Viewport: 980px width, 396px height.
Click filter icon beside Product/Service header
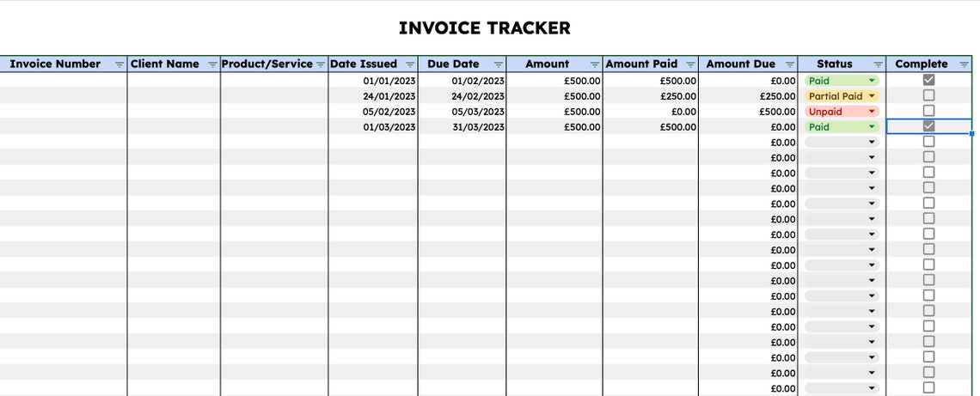[321, 64]
